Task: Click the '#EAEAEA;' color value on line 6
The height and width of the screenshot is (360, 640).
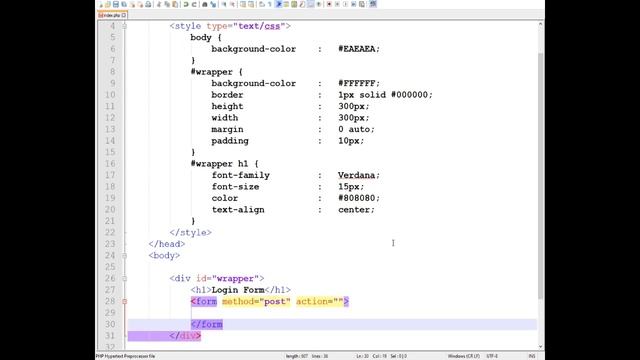Action: coord(359,49)
